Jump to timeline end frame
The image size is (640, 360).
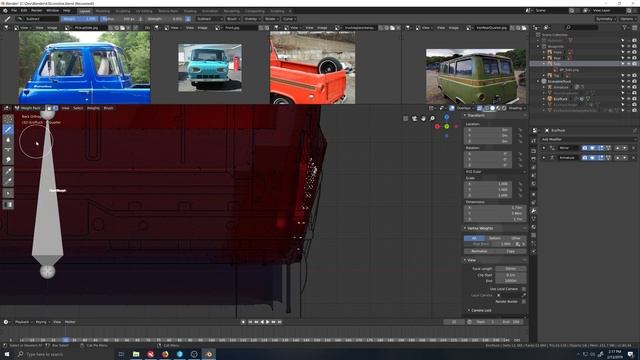[280, 322]
